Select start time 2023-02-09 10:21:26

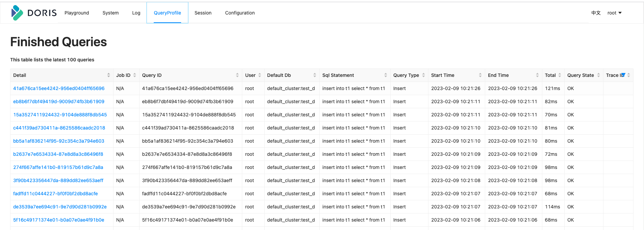point(456,88)
